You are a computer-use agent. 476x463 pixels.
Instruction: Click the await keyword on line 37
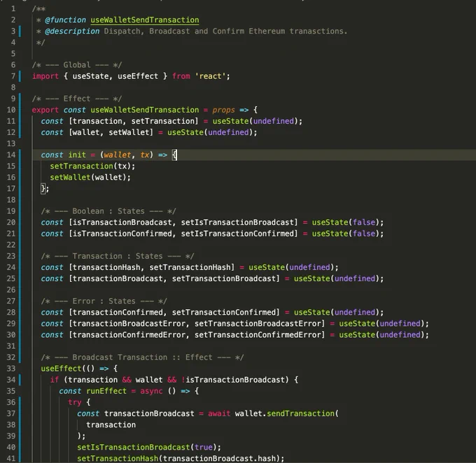click(x=219, y=413)
